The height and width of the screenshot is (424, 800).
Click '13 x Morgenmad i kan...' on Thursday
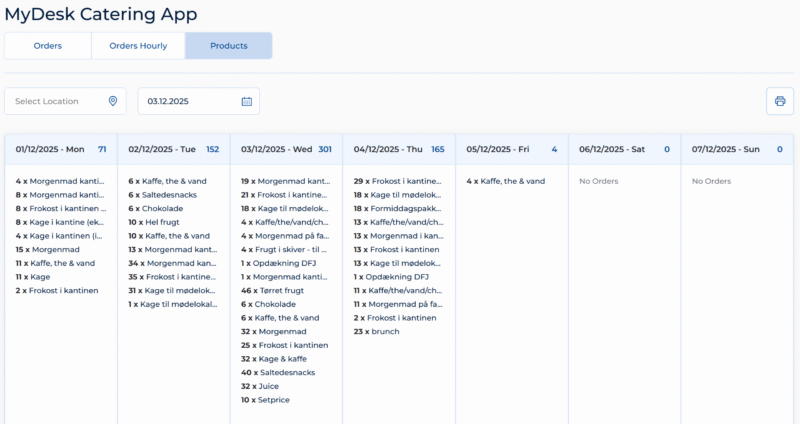tap(398, 236)
